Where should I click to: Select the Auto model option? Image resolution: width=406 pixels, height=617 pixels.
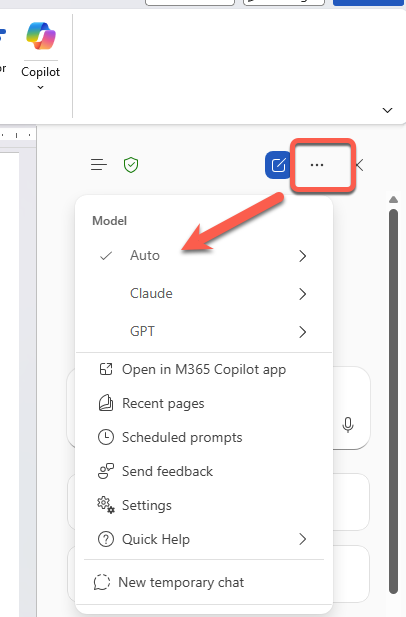tap(203, 256)
